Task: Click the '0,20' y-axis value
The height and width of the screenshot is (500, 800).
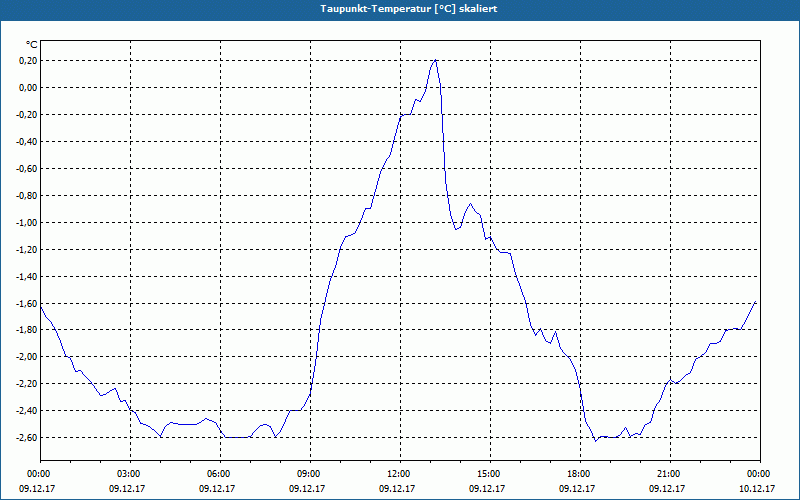Action: [29, 61]
